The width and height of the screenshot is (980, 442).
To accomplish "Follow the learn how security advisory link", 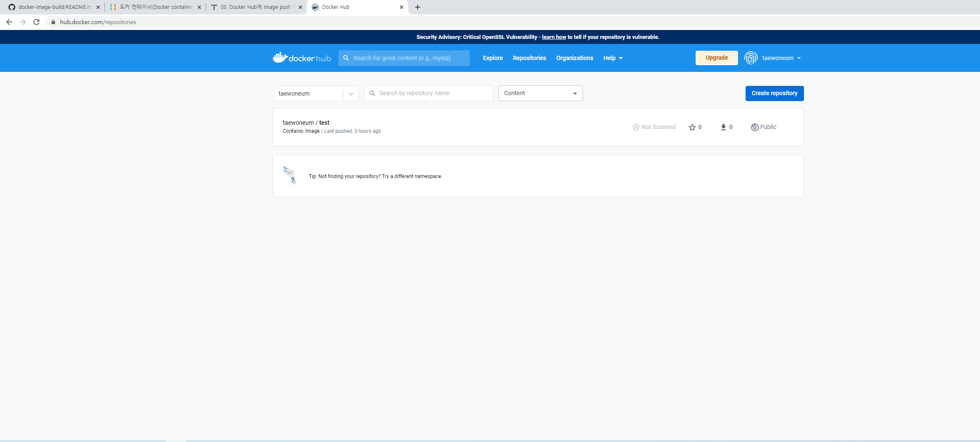I will [x=553, y=37].
